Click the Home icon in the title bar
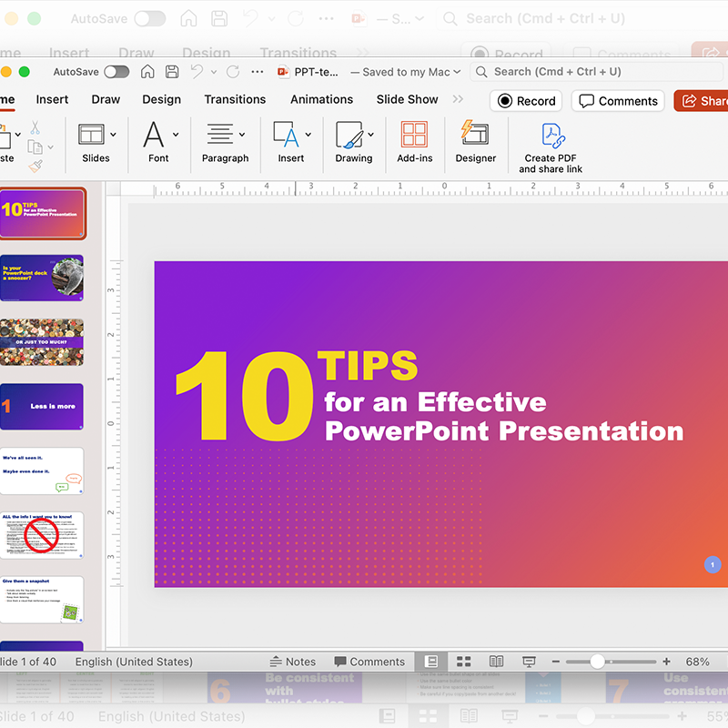This screenshot has height=728, width=728. click(147, 72)
